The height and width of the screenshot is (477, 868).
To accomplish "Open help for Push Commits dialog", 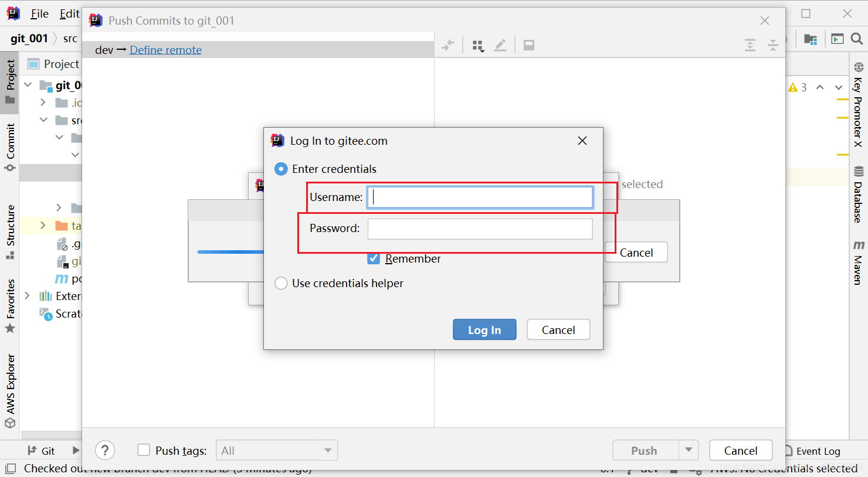I will (x=105, y=450).
